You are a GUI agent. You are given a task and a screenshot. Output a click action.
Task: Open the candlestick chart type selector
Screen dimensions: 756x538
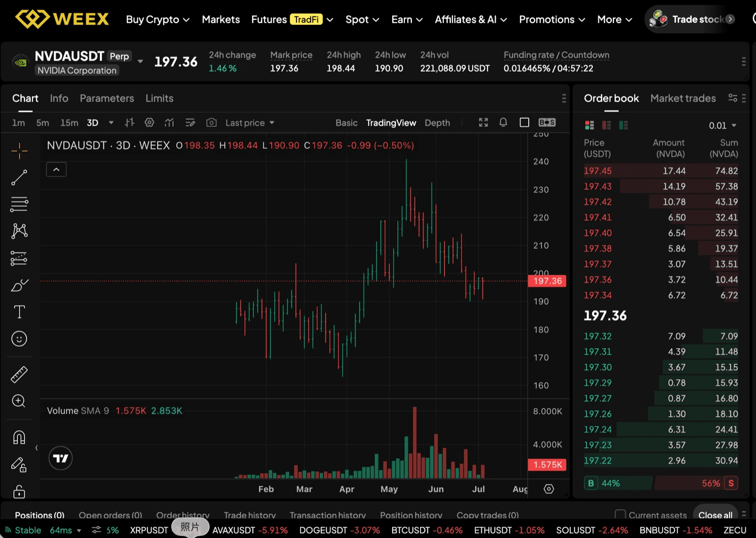(x=129, y=122)
